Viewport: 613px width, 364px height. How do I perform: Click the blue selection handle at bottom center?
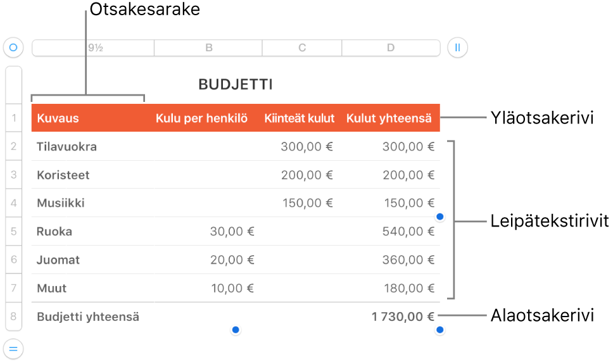(x=236, y=330)
